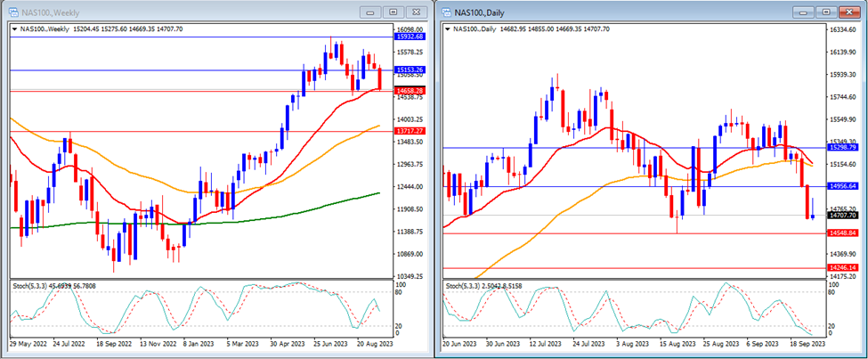
Task: Restore the NAS100 Weekly chart window
Action: coord(393,12)
